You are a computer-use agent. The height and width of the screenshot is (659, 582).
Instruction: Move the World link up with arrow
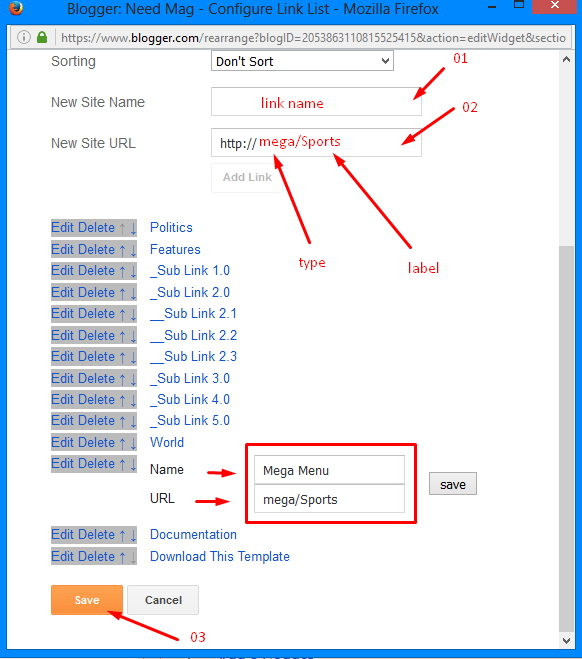coord(122,443)
